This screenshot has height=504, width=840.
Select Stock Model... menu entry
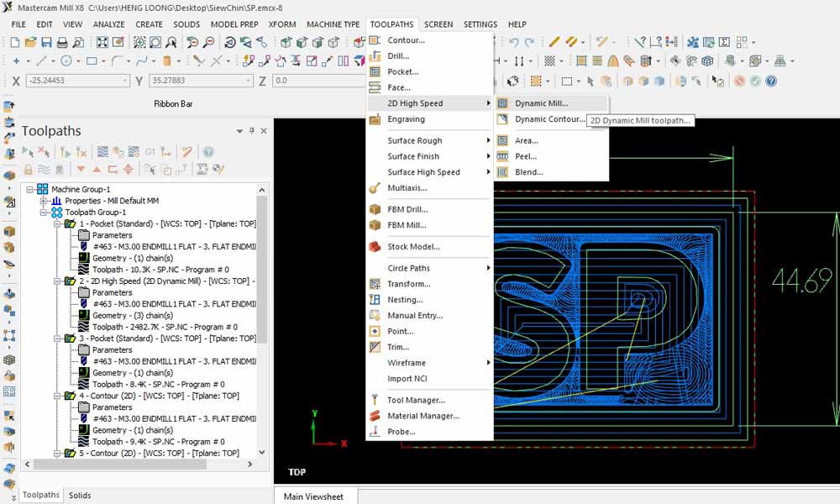click(x=429, y=247)
